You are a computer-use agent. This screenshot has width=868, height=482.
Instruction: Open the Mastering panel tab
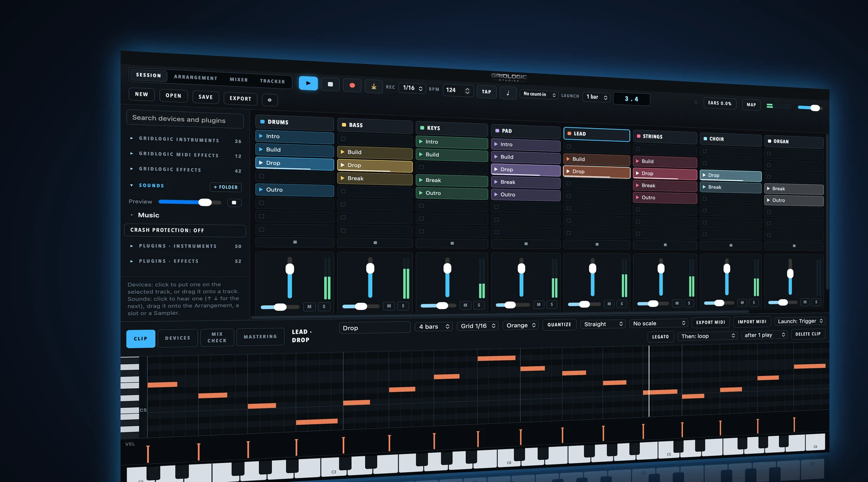point(260,337)
